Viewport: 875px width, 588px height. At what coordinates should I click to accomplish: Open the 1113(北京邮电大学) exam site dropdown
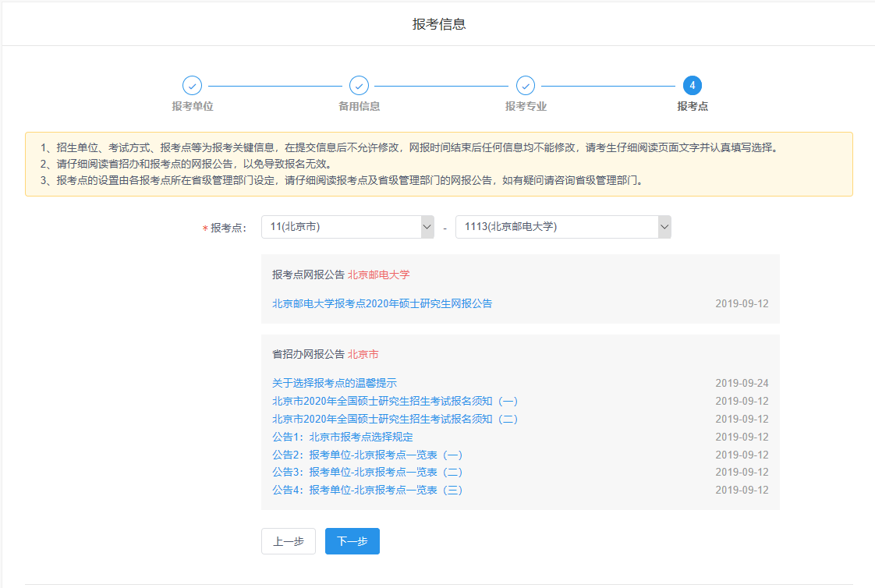[x=555, y=227]
